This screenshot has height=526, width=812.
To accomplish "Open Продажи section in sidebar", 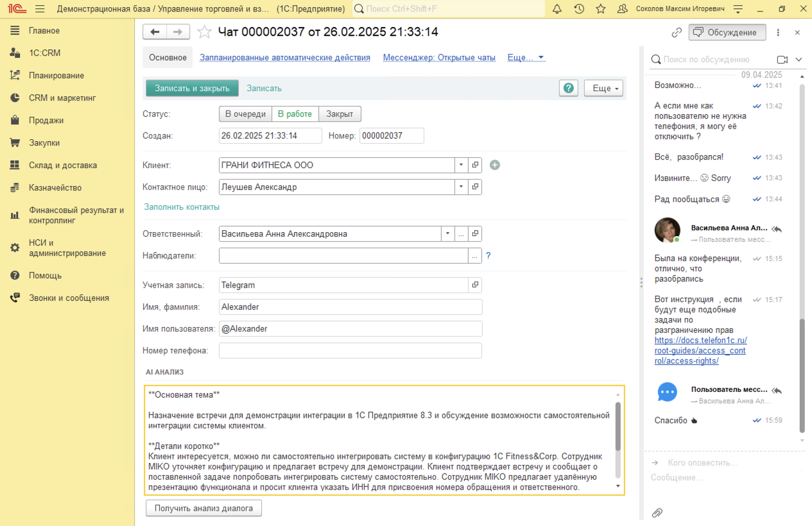I will 46,121.
